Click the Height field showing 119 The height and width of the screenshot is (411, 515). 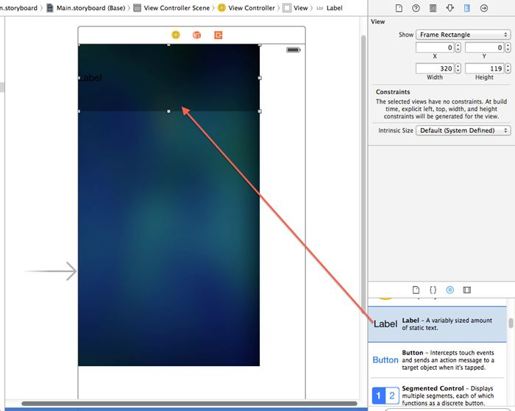pos(484,69)
